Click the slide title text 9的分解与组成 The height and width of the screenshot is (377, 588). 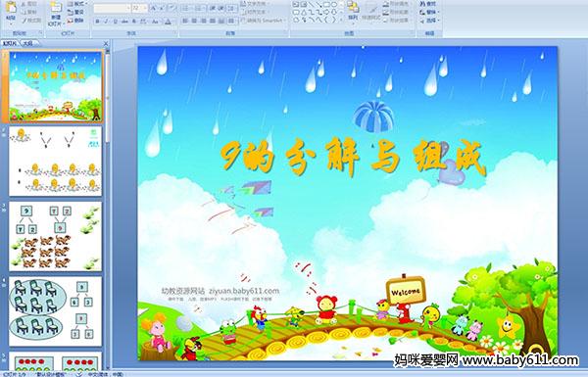(353, 158)
